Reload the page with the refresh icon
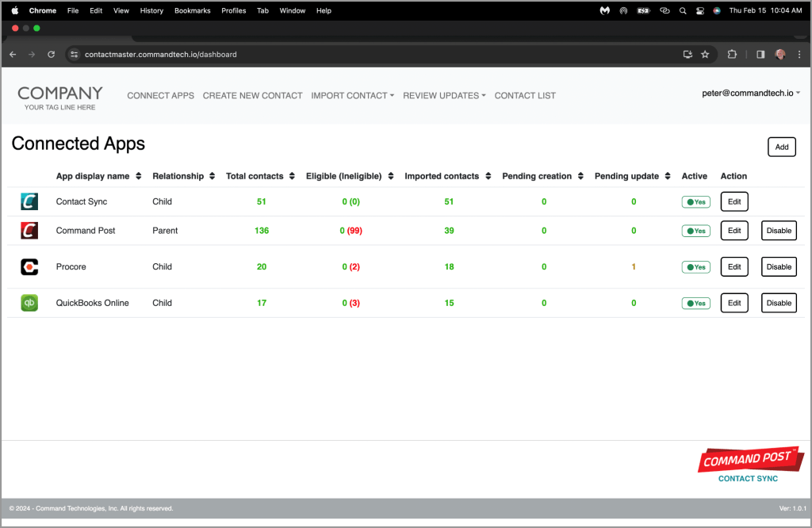 point(51,54)
